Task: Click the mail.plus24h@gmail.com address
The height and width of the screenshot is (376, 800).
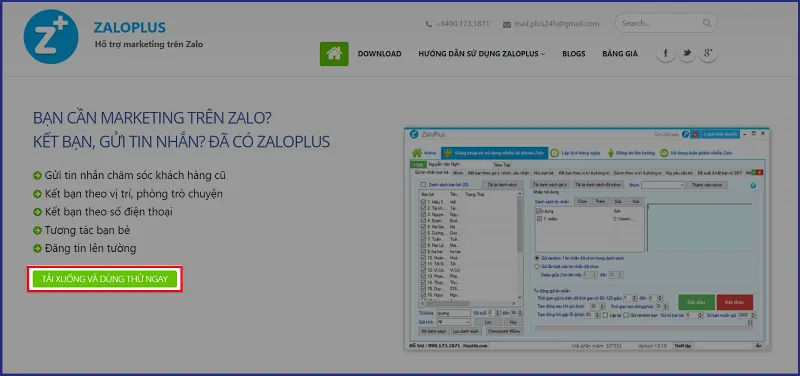Action: [x=556, y=24]
